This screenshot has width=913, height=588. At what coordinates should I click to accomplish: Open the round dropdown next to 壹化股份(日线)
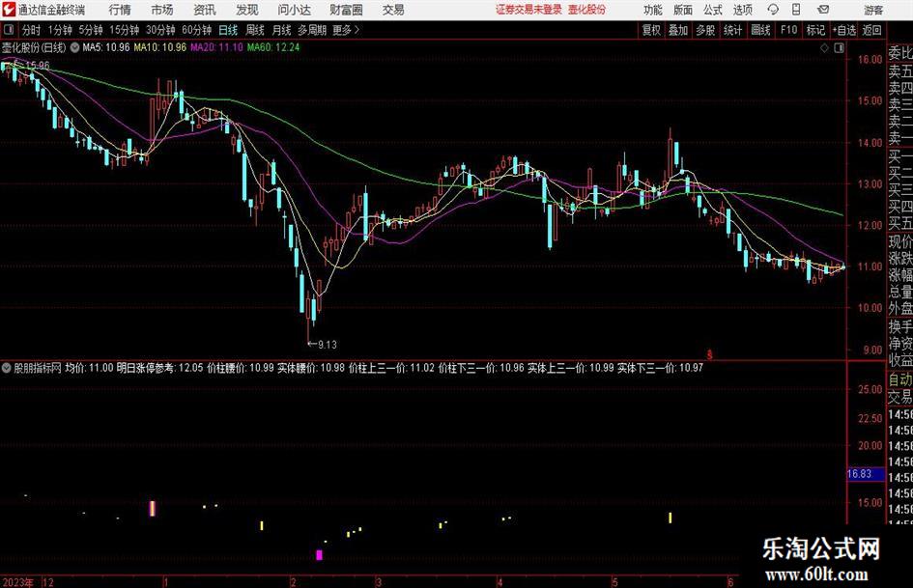tap(74, 47)
